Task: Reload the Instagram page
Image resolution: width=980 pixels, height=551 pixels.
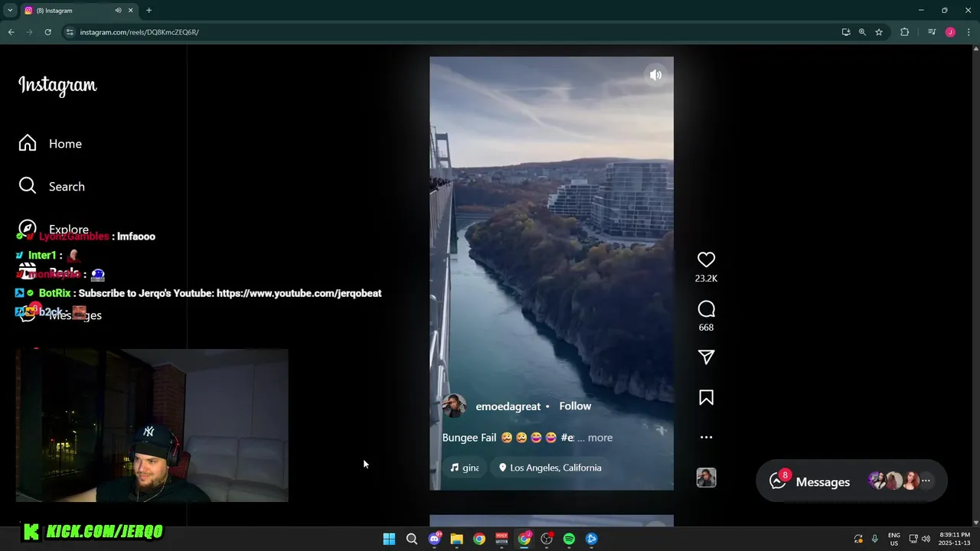Action: tap(47, 32)
